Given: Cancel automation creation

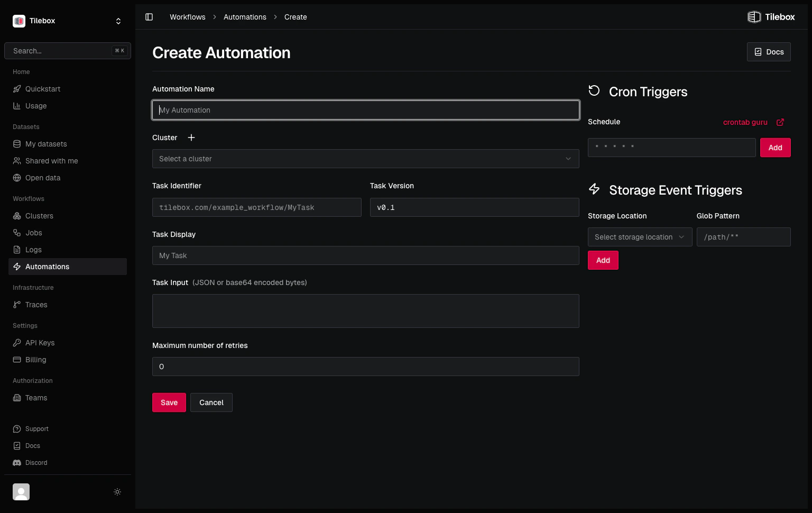Looking at the screenshot, I should point(211,402).
